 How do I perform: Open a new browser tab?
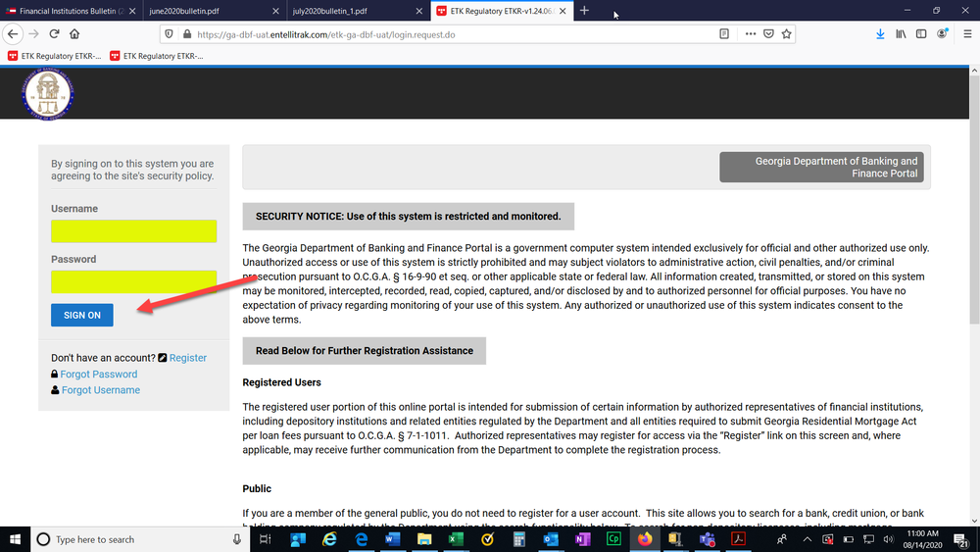coord(584,10)
